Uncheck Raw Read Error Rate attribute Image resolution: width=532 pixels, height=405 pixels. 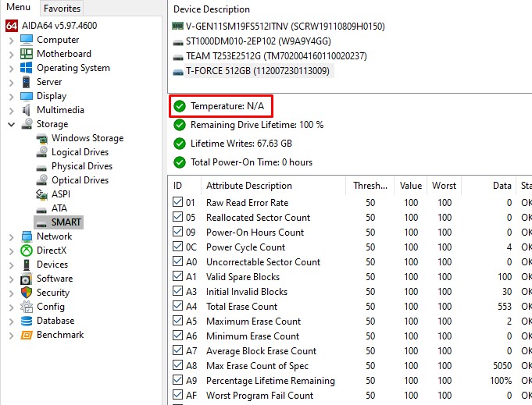pyautogui.click(x=178, y=202)
